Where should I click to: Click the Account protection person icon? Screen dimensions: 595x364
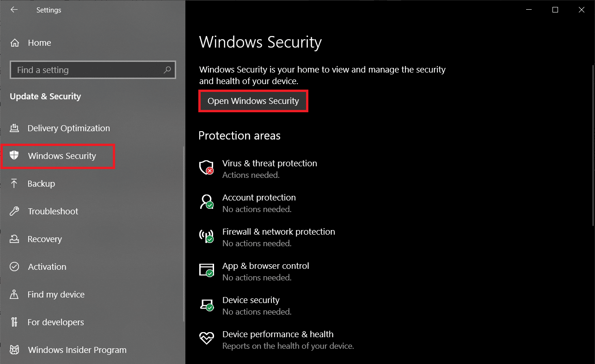click(x=206, y=201)
